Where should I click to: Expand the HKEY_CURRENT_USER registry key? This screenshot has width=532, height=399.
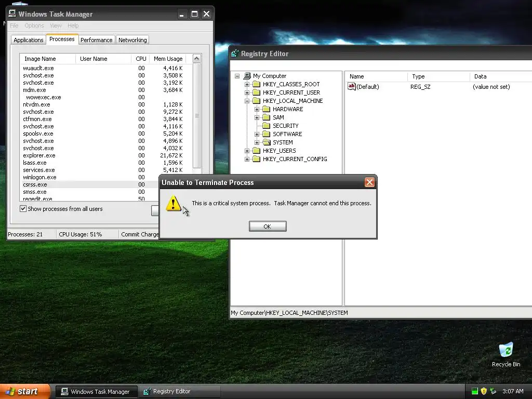[x=247, y=92]
